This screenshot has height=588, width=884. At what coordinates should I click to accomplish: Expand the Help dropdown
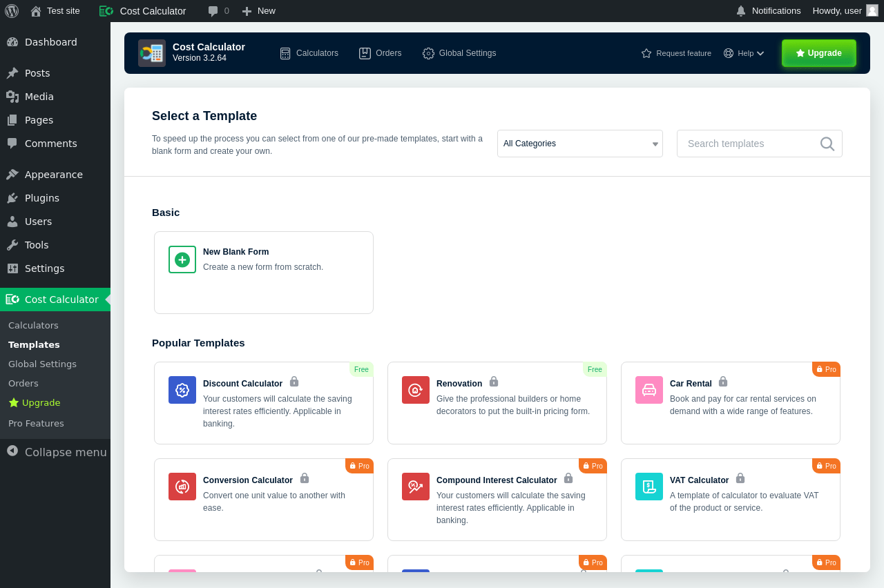point(744,53)
